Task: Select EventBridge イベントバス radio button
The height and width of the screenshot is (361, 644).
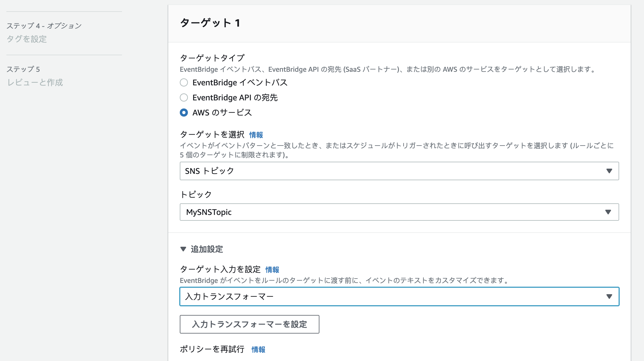Action: [x=184, y=83]
